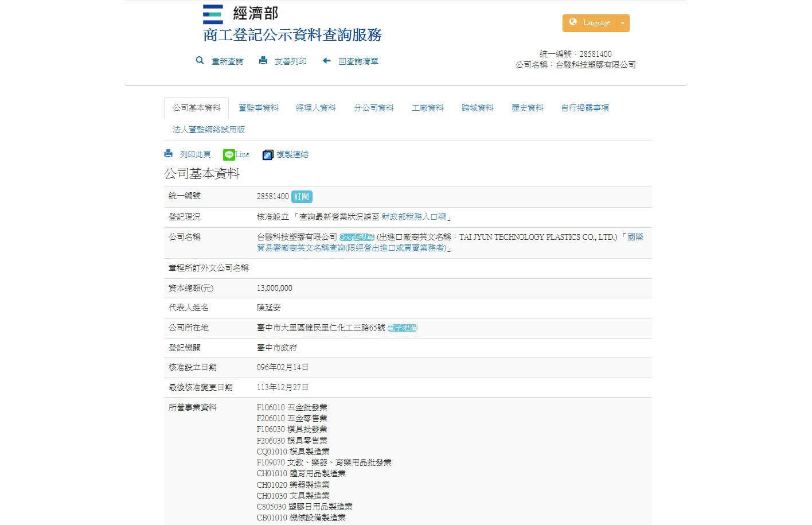The height and width of the screenshot is (525, 812).
Task: Open the 法人董監網絡試用版 tab
Action: (x=209, y=130)
